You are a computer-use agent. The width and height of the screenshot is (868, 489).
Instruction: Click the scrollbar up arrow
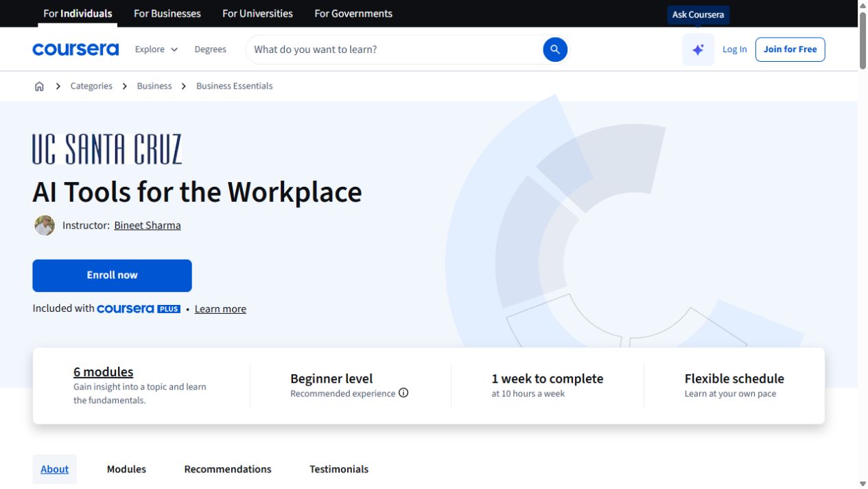(x=863, y=5)
